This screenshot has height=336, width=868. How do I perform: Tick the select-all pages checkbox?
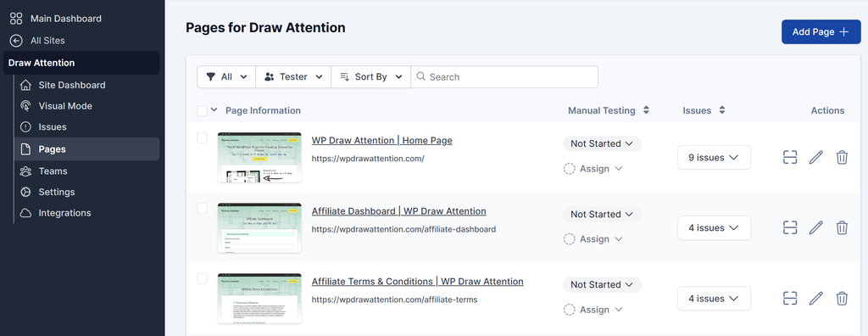click(202, 111)
